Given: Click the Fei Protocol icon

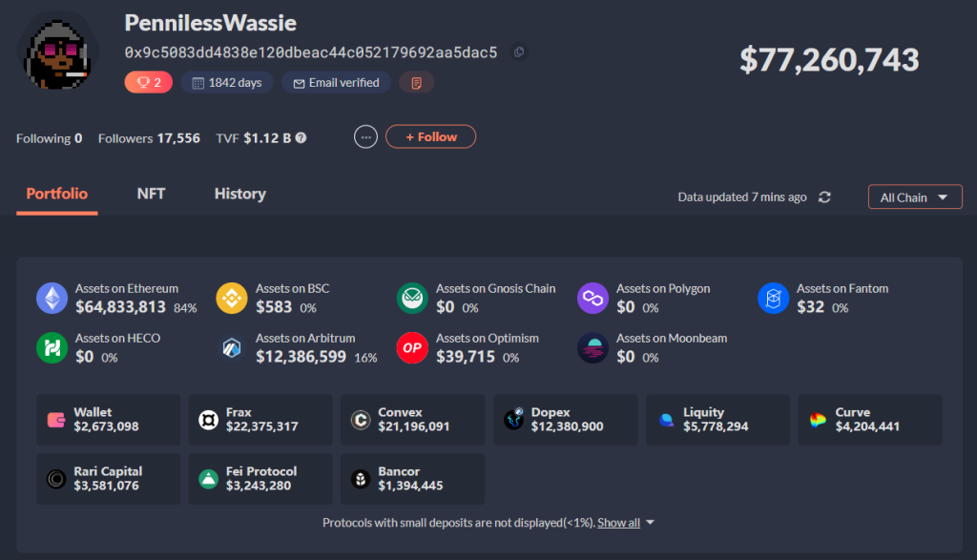Looking at the screenshot, I should [x=208, y=479].
